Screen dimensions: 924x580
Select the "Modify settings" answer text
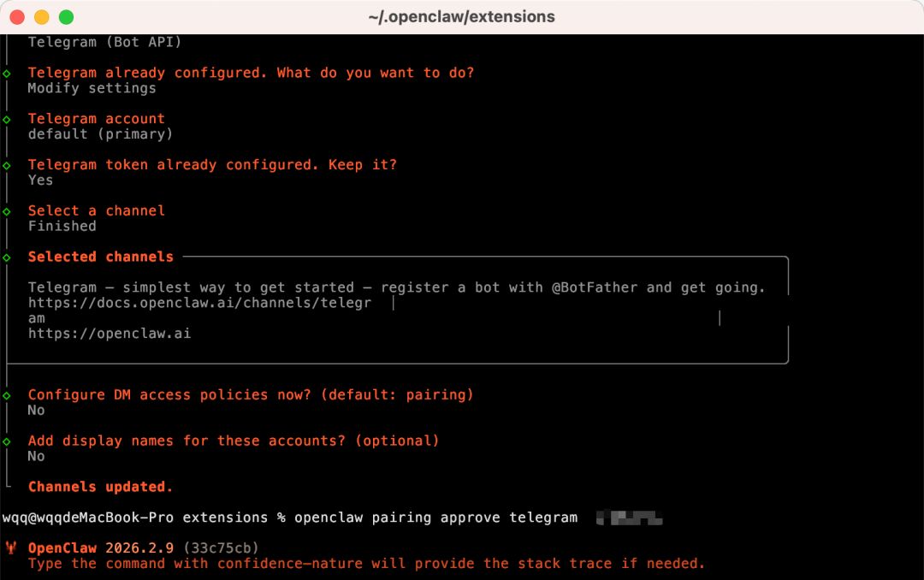point(92,87)
